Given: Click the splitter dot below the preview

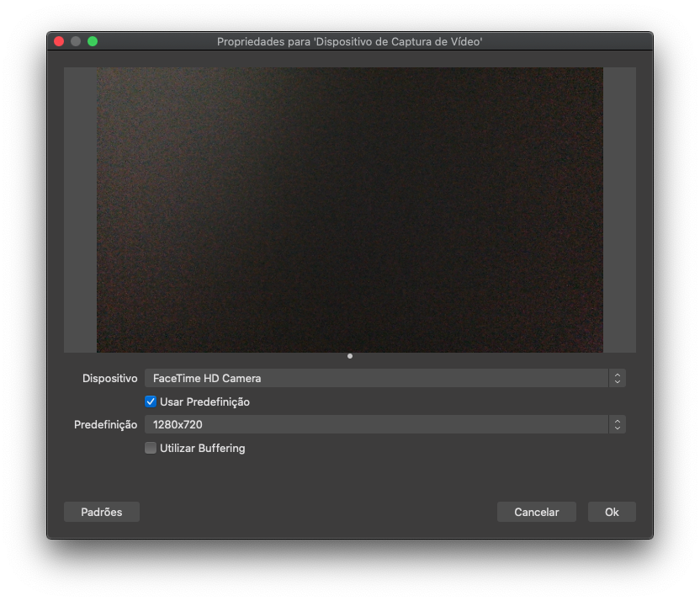Looking at the screenshot, I should (x=350, y=356).
